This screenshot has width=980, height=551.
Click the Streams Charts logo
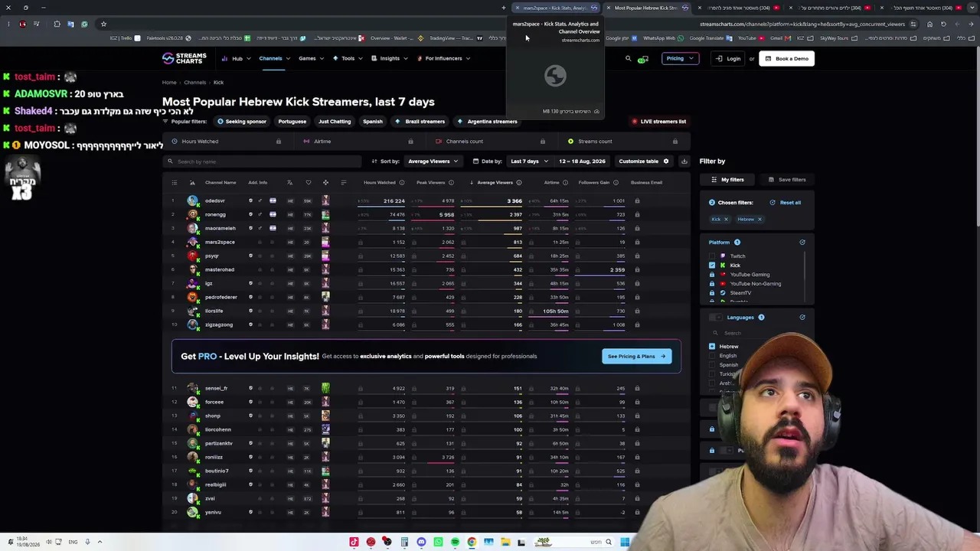(185, 58)
